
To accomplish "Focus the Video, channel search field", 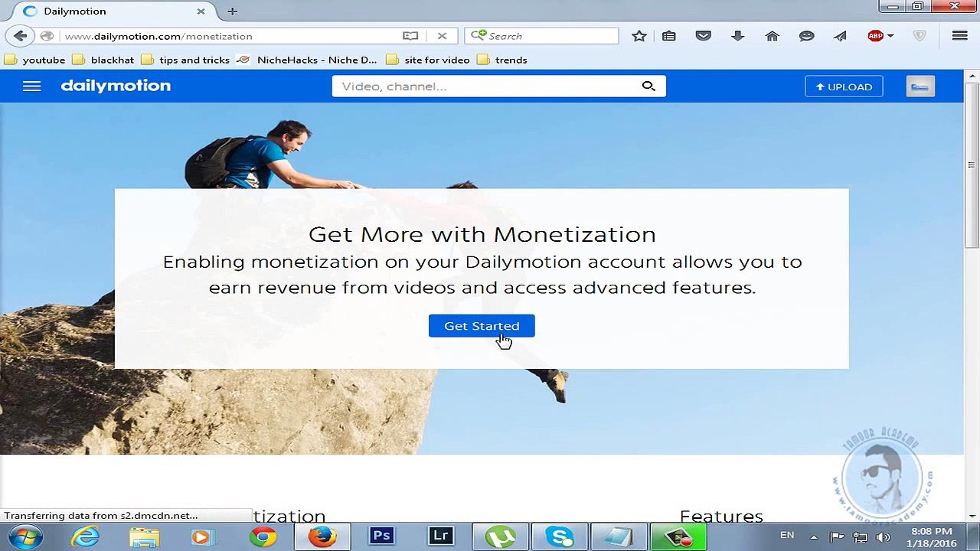I will pyautogui.click(x=486, y=86).
